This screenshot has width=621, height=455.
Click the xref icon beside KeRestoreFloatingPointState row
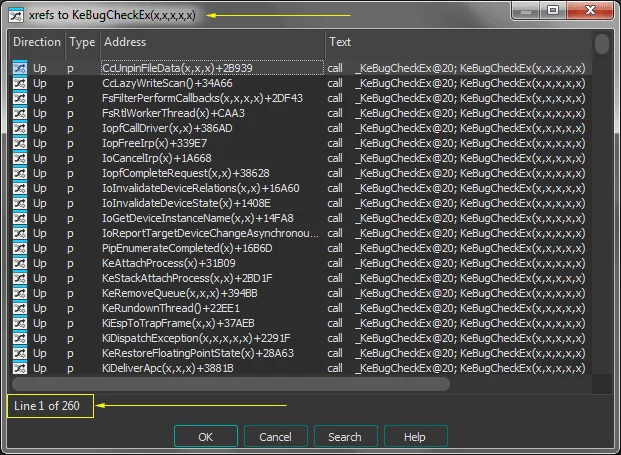[20, 353]
